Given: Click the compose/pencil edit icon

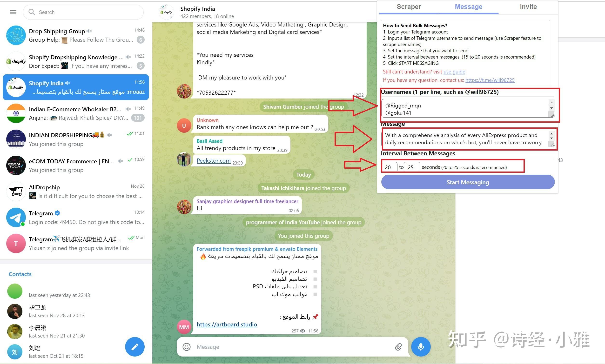Looking at the screenshot, I should [x=135, y=346].
